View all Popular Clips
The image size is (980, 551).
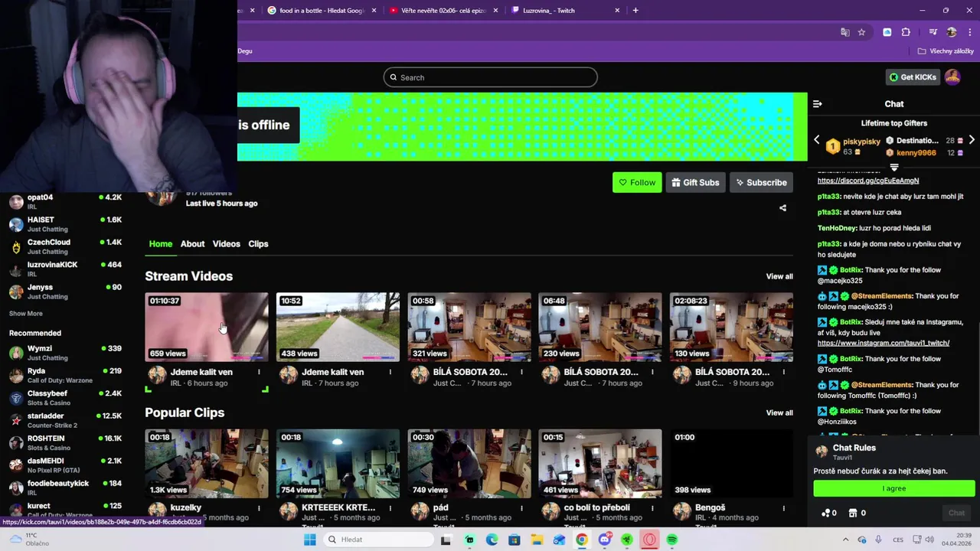click(779, 412)
